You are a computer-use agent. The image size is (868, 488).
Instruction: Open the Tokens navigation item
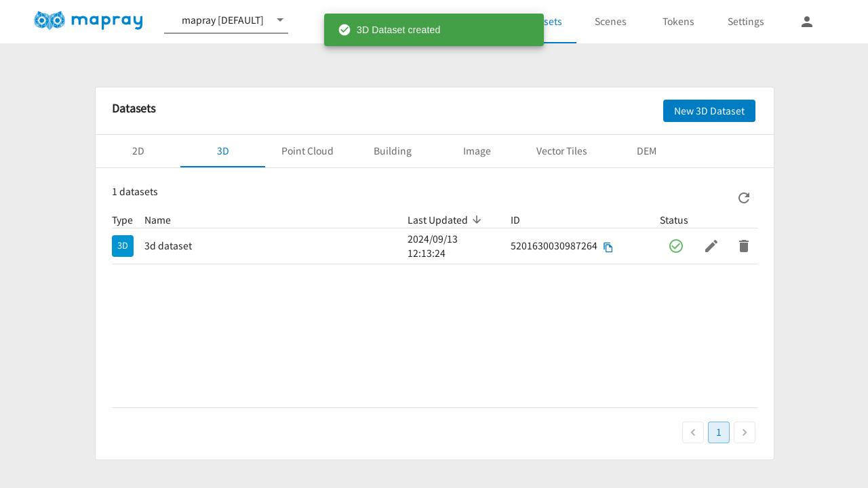[678, 22]
